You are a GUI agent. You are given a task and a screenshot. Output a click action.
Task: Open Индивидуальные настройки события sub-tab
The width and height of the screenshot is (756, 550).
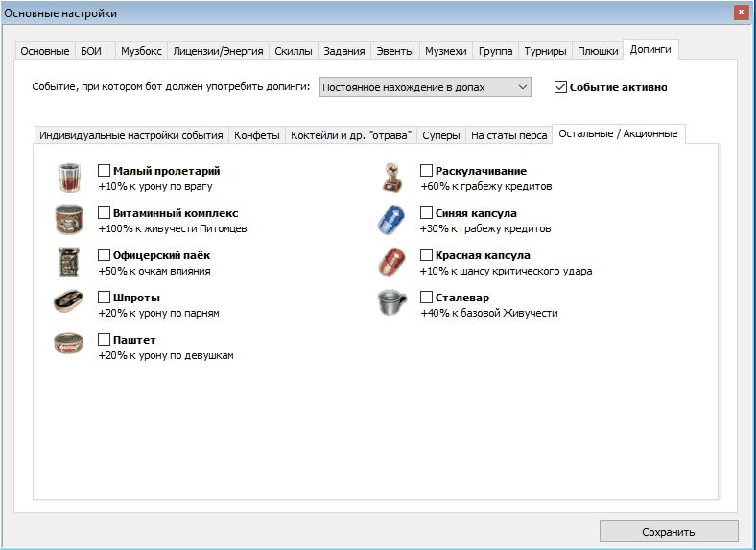[131, 135]
